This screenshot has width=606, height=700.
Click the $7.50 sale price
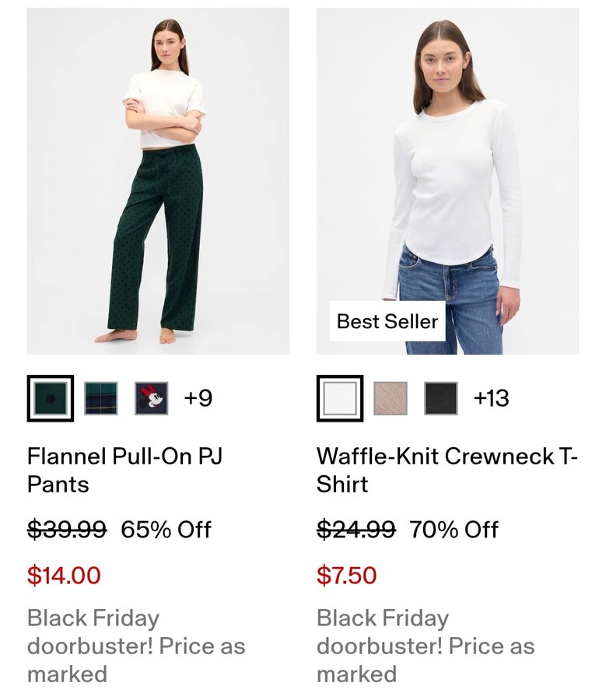pos(347,576)
